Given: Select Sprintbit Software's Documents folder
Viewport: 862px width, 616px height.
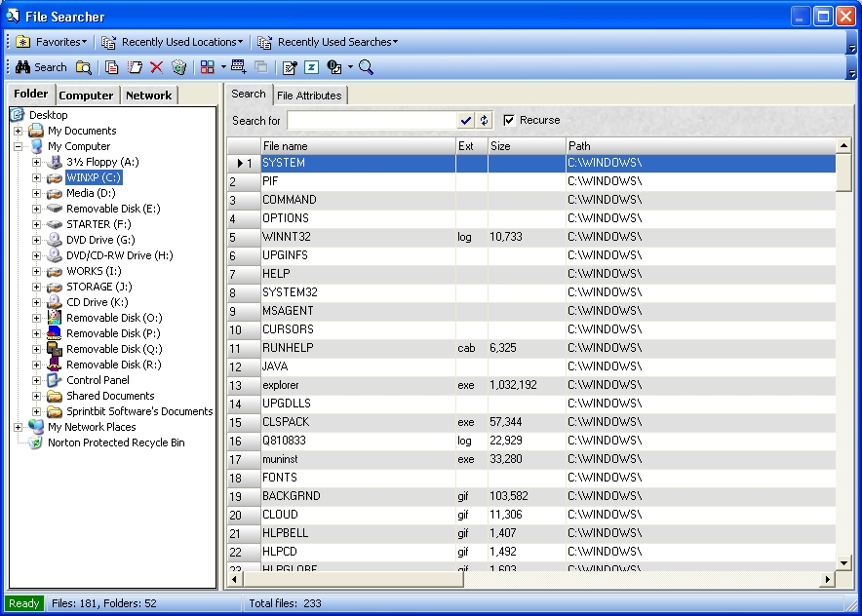Looking at the screenshot, I should [139, 411].
